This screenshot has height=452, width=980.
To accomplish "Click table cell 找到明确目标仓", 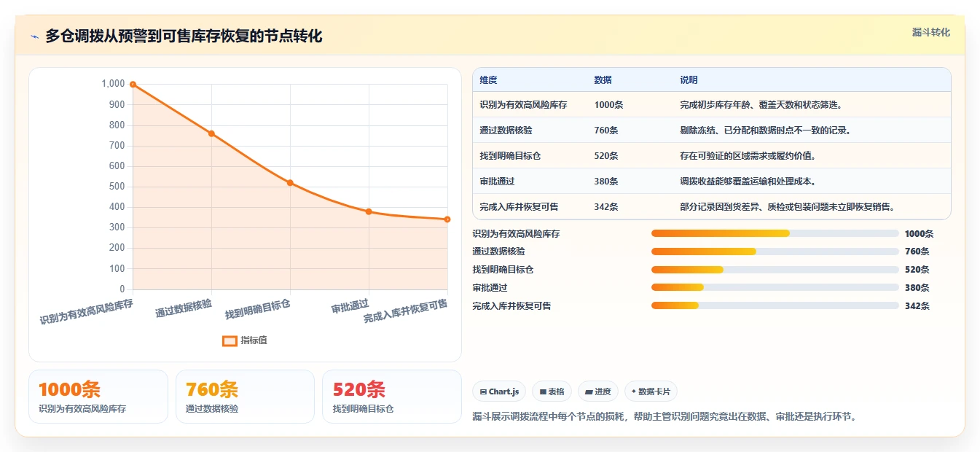I will (510, 156).
